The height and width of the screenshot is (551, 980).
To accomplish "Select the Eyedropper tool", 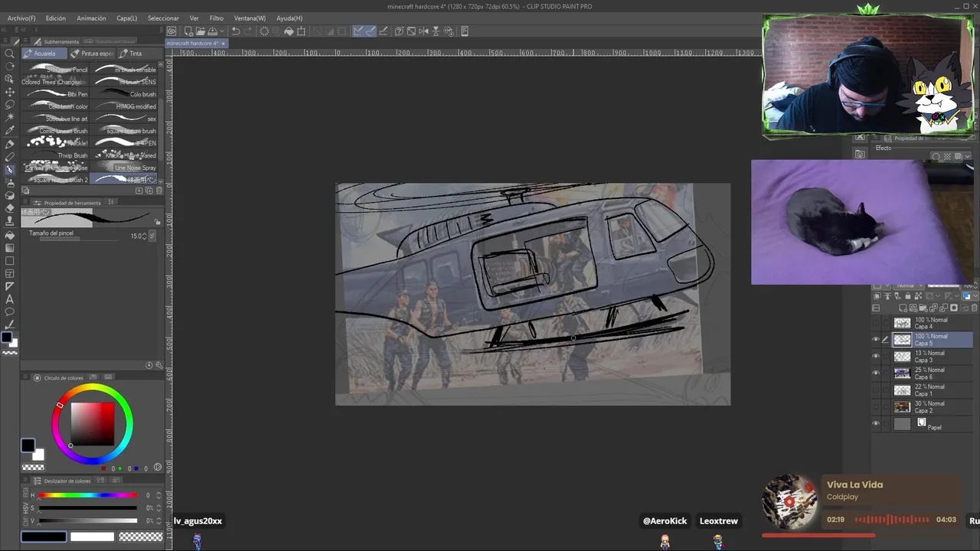I will pos(10,131).
